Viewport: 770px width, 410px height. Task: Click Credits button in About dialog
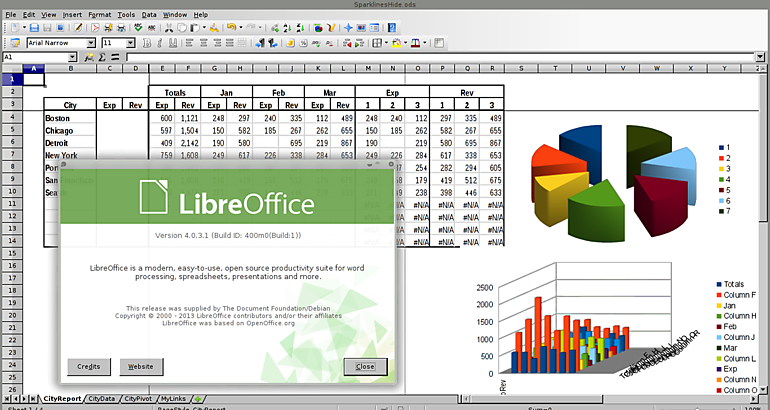tap(89, 366)
